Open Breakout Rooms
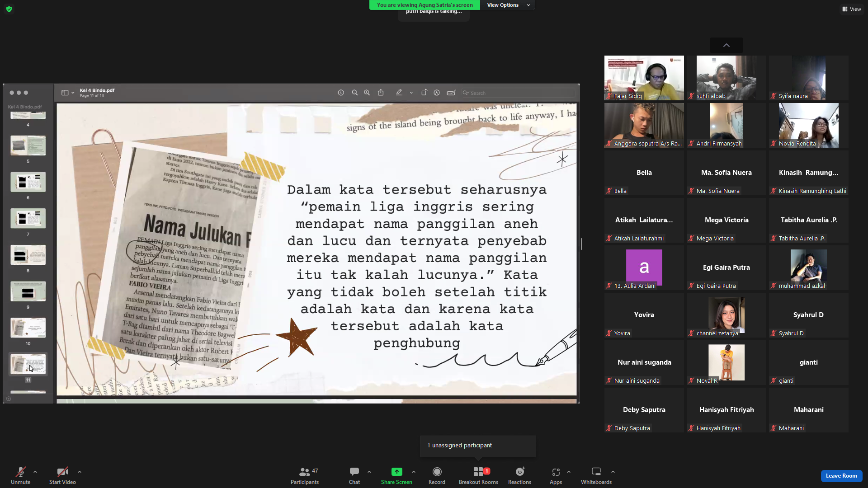The width and height of the screenshot is (868, 488). click(478, 475)
